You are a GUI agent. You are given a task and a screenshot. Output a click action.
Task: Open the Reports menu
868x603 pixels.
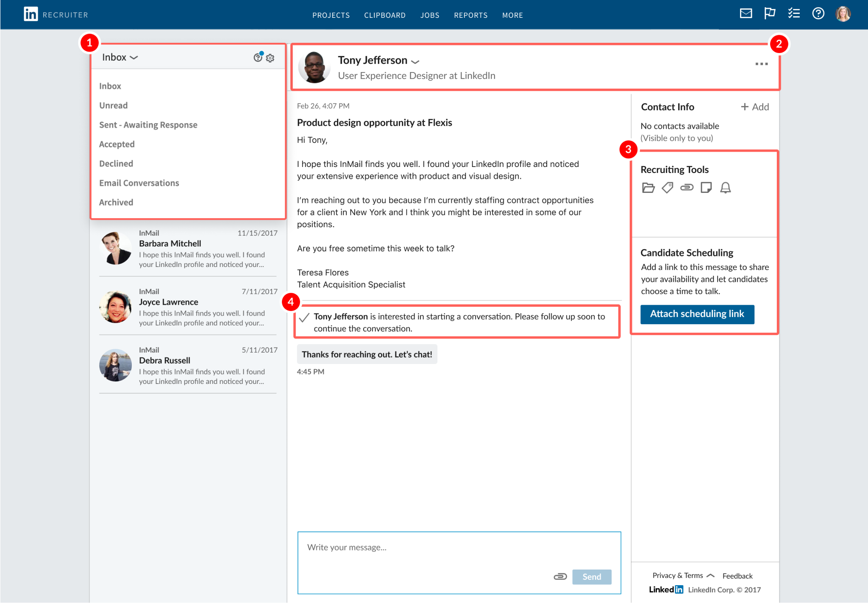[471, 15]
